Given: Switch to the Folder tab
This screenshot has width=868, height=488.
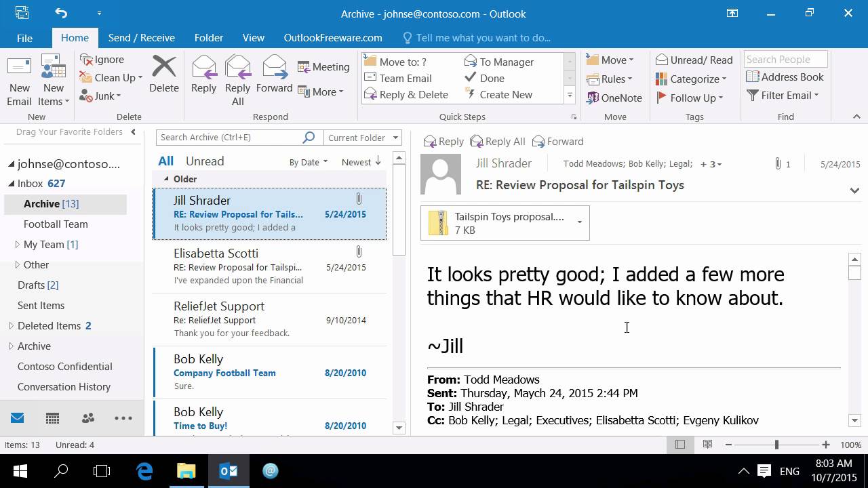Looking at the screenshot, I should [x=209, y=38].
